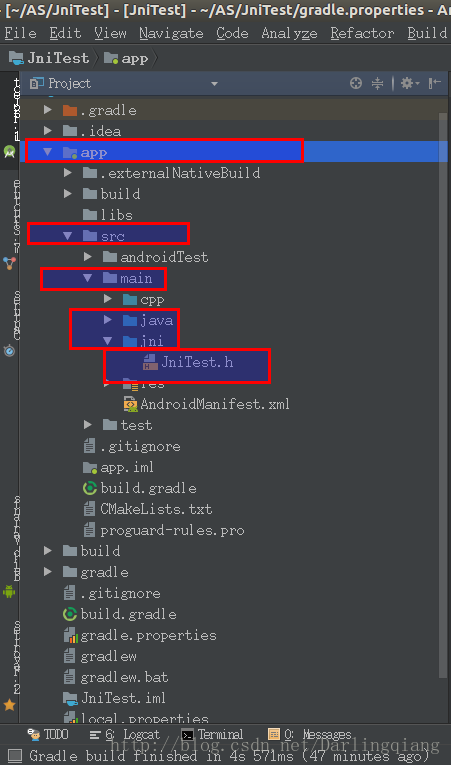The height and width of the screenshot is (765, 451).
Task: Click the AndroidManifest.xml file icon
Action: 130,404
